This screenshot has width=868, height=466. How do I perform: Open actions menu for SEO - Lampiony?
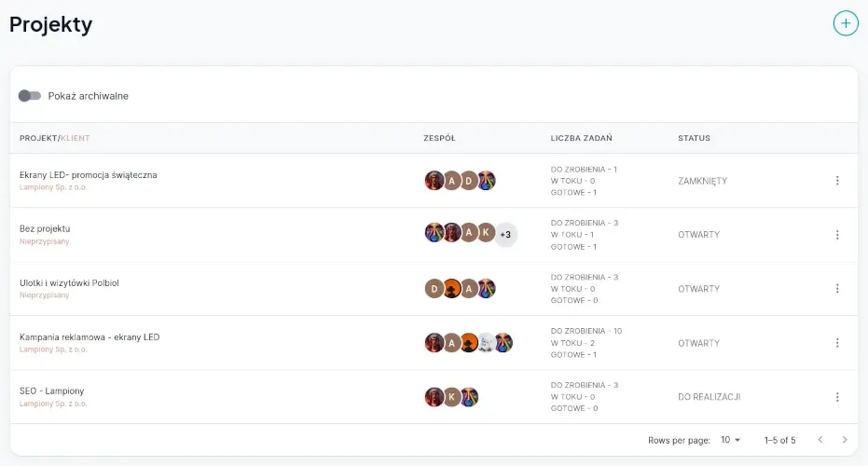pyautogui.click(x=837, y=397)
